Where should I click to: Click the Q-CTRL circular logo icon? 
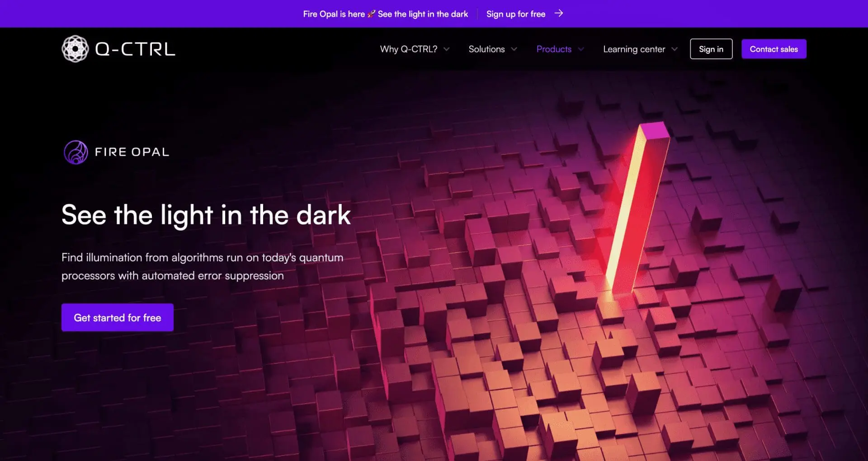click(75, 49)
